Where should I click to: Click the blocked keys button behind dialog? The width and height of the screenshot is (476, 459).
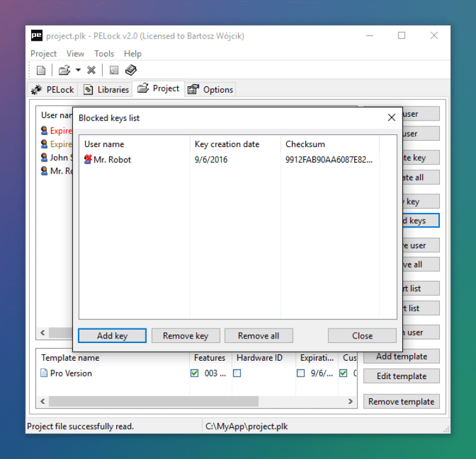(x=421, y=221)
